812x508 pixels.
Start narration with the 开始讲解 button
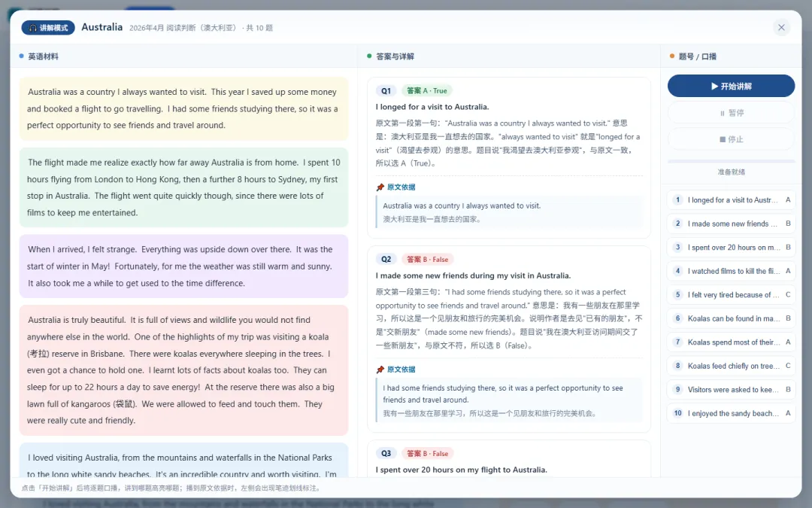[731, 86]
